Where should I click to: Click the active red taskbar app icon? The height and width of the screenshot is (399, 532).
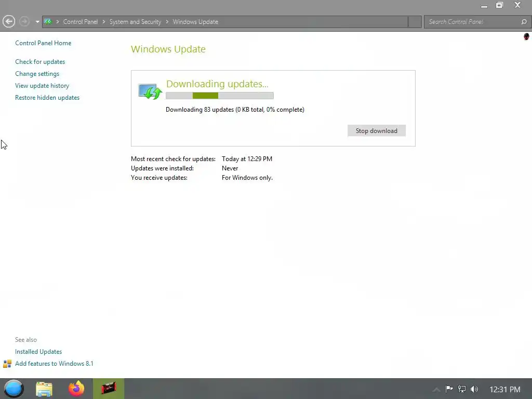coord(109,389)
